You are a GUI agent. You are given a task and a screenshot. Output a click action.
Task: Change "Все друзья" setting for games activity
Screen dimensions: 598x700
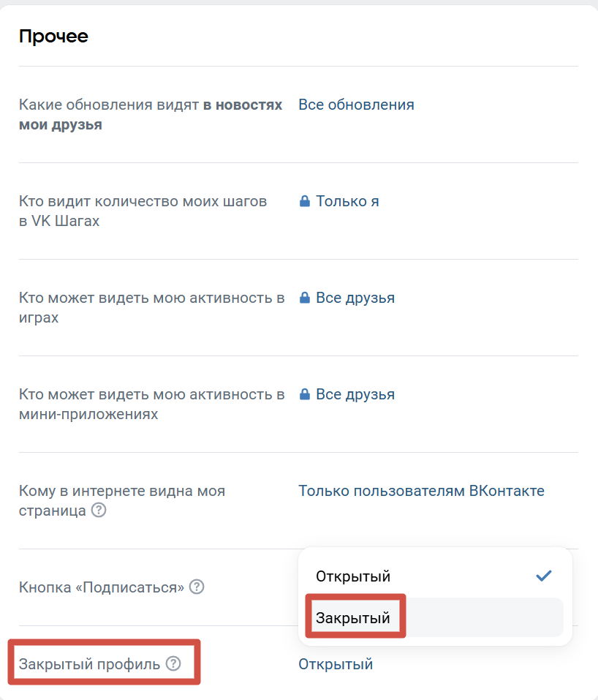[x=355, y=298]
